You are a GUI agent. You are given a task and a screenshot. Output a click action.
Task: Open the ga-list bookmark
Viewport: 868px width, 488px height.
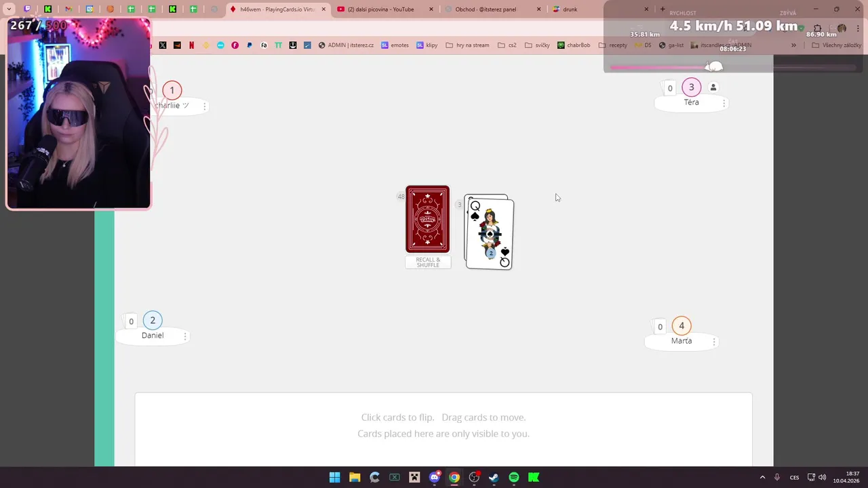tap(671, 45)
